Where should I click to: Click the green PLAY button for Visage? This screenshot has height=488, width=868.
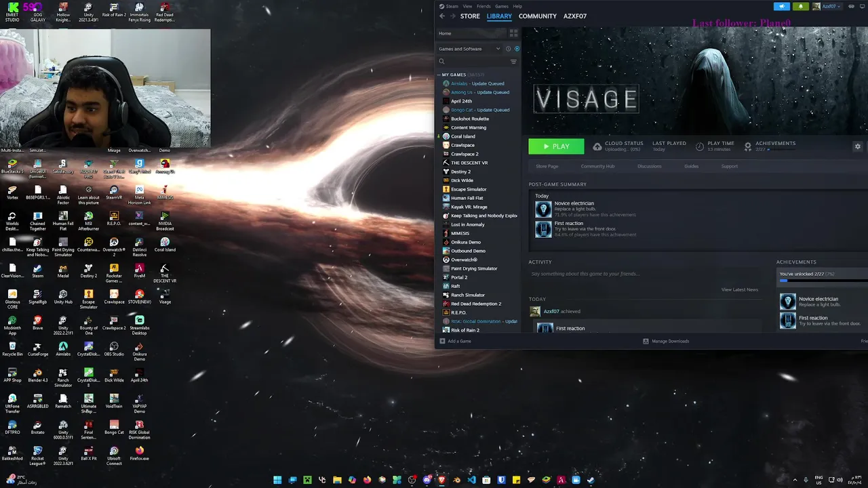point(556,146)
